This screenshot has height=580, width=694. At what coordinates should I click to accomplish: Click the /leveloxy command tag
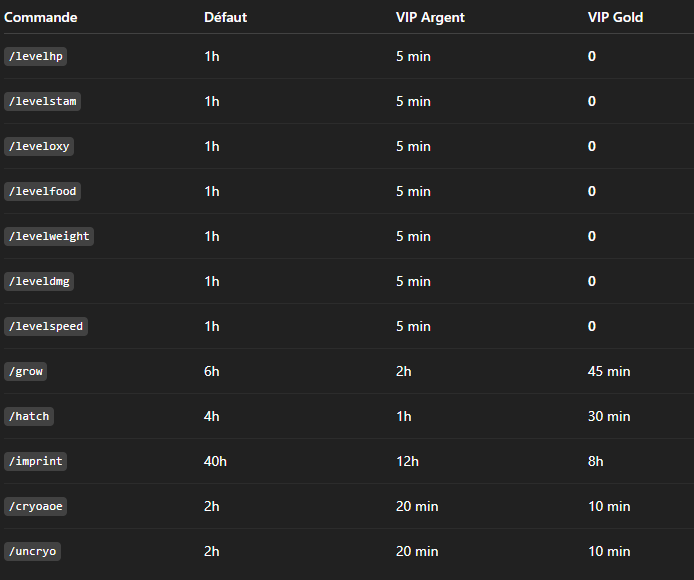[x=39, y=146]
